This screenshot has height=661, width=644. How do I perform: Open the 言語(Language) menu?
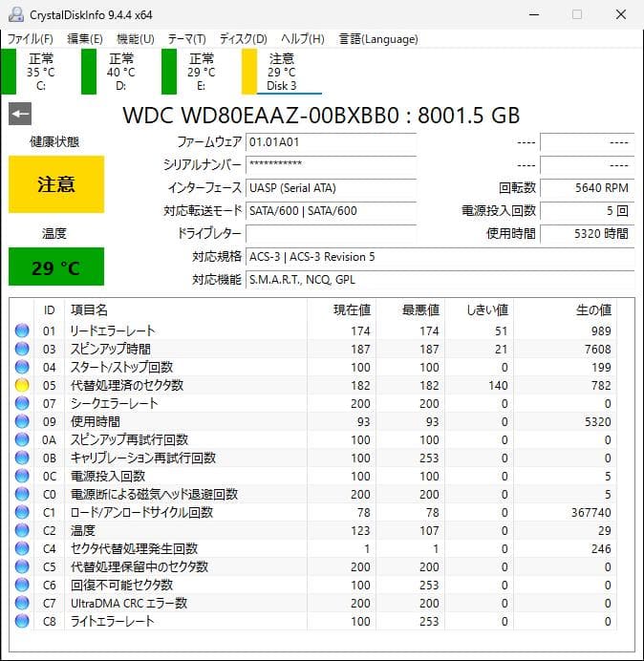[x=378, y=39]
